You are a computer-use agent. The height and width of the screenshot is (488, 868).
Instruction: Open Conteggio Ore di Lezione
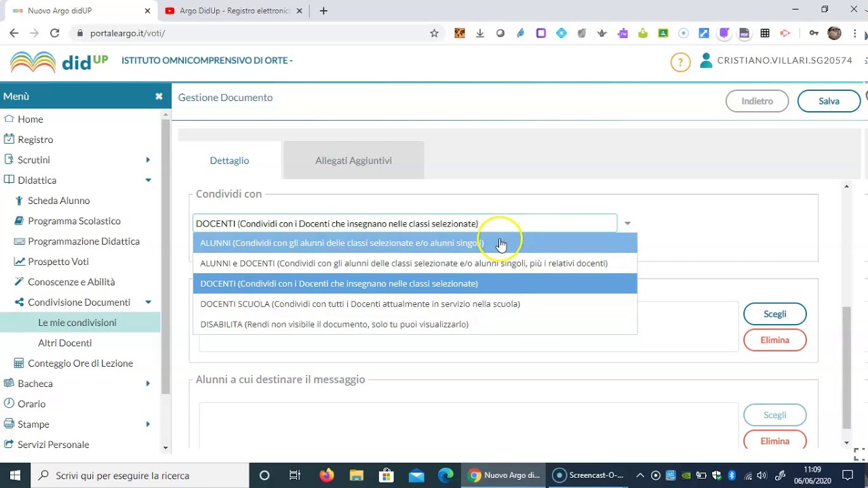tap(80, 363)
